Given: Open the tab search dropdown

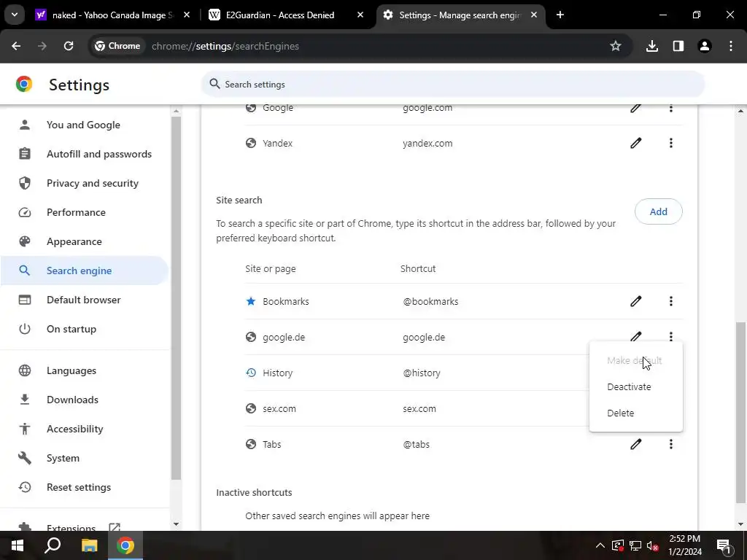Looking at the screenshot, I should pos(15,15).
